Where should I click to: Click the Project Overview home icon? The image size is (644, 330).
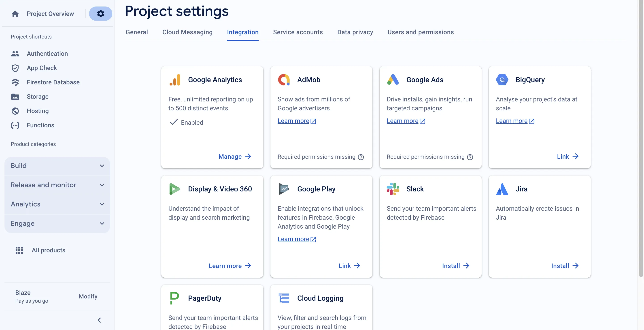coord(15,14)
